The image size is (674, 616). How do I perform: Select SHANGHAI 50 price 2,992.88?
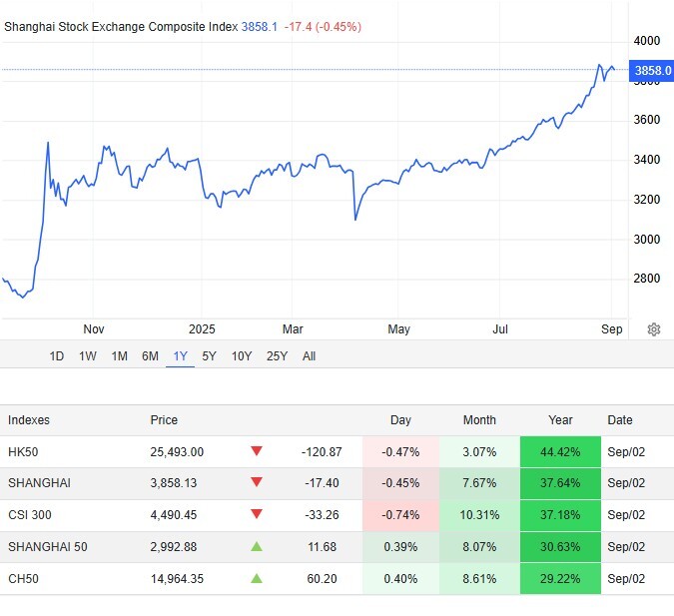[x=173, y=547]
